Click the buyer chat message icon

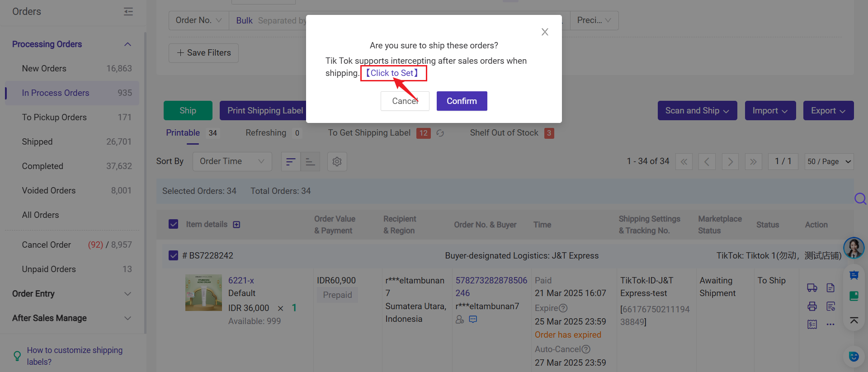[473, 319]
